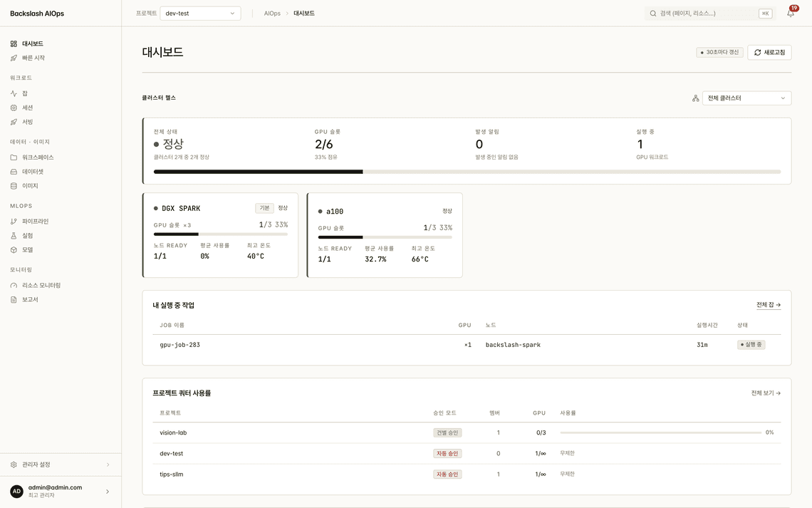812x508 pixels.
Task: Select the tips-sllm project name
Action: [172, 475]
